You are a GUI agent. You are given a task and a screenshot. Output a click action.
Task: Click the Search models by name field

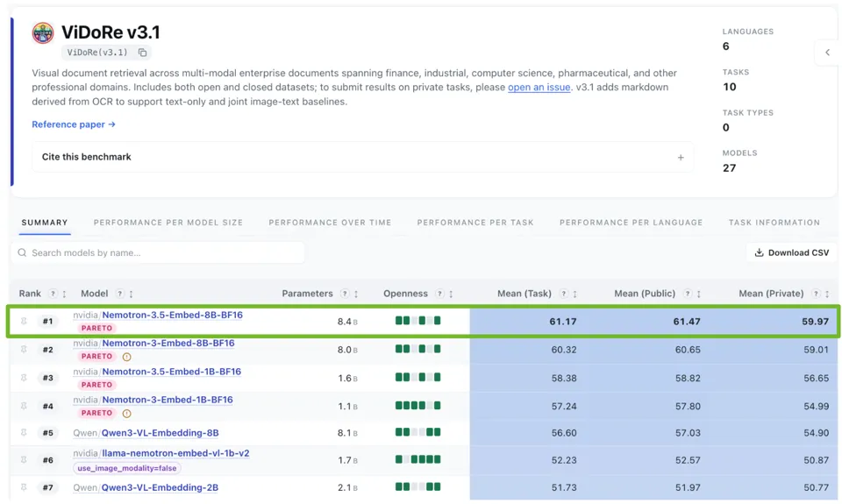(158, 252)
